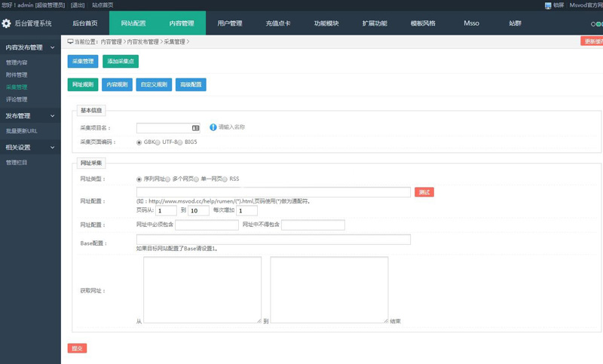603x364 pixels.
Task: Click the gear icon beside 后台管理系统
Action: tap(7, 23)
